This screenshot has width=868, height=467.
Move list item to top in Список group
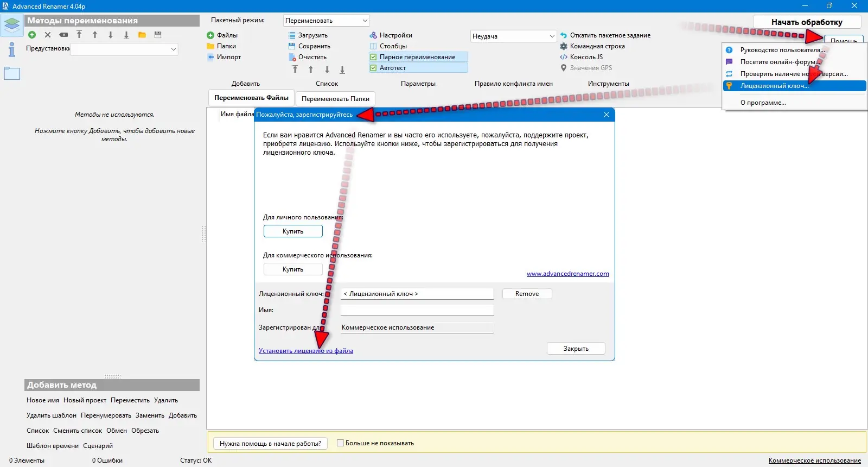coord(295,70)
